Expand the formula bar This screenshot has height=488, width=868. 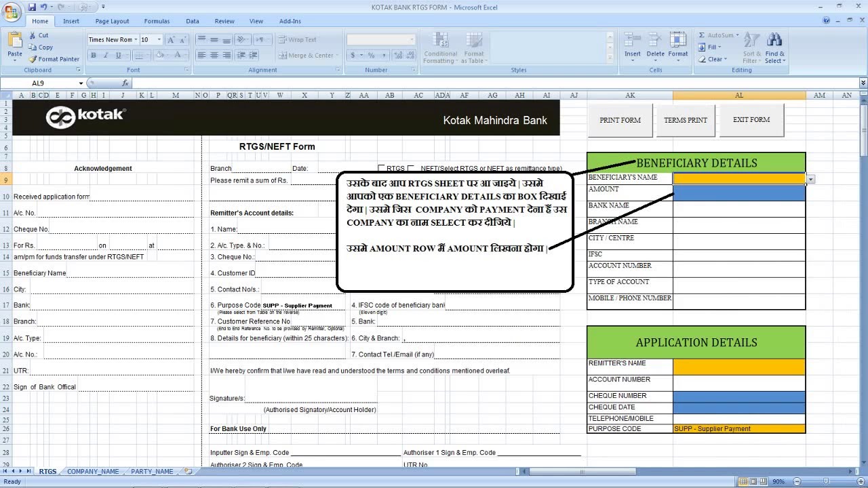click(863, 83)
